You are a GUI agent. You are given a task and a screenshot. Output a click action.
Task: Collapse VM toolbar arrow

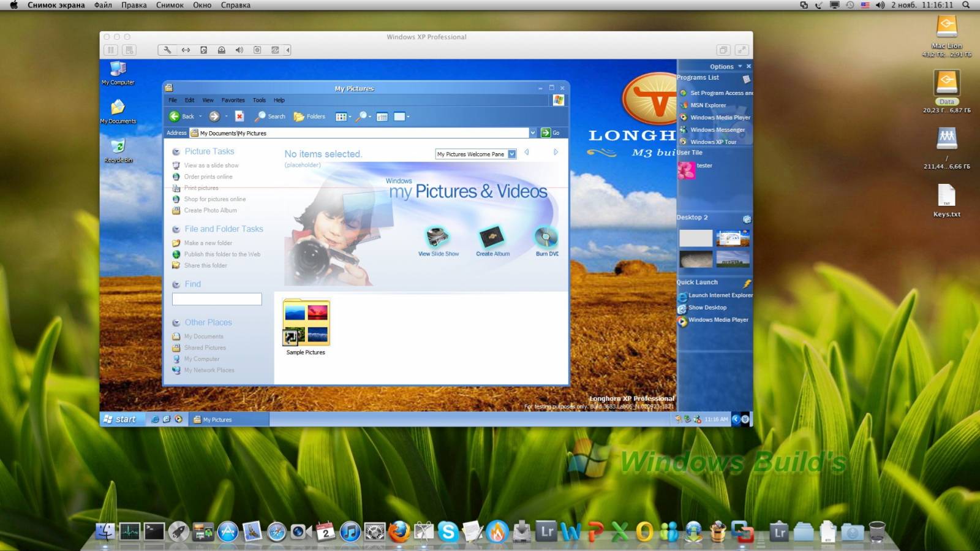coord(287,50)
